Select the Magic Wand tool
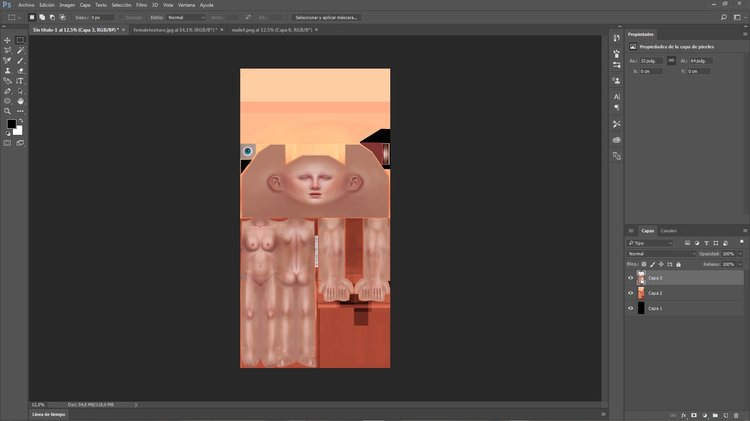This screenshot has height=421, width=750. coord(20,50)
